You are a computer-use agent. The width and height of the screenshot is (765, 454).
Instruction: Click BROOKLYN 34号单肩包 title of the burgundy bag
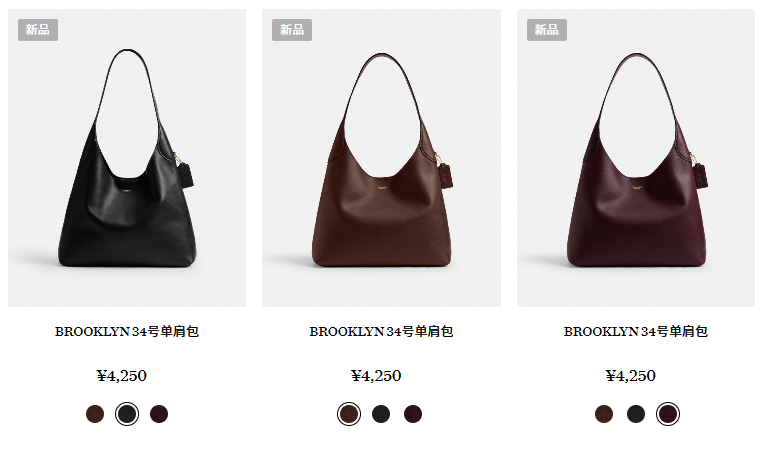pos(636,332)
